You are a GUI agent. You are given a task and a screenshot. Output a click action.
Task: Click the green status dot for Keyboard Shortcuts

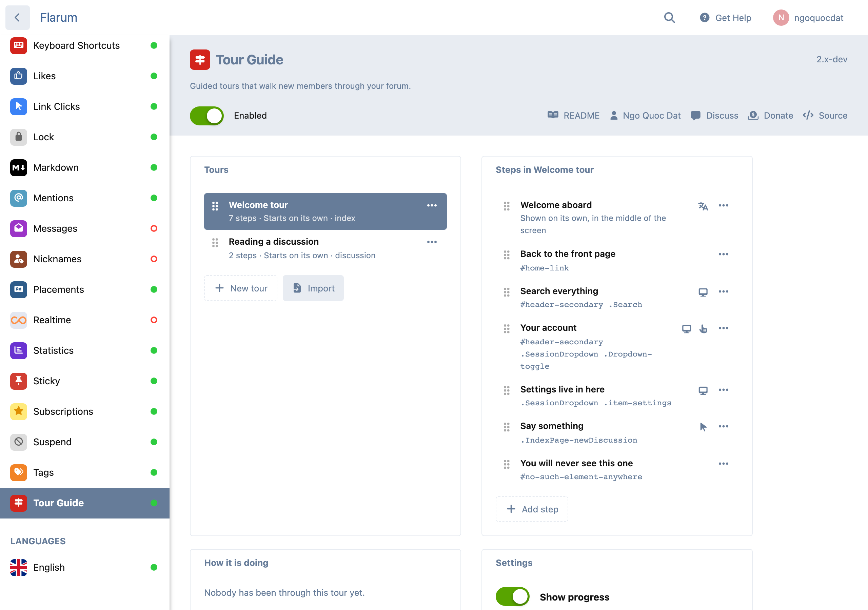coord(154,45)
